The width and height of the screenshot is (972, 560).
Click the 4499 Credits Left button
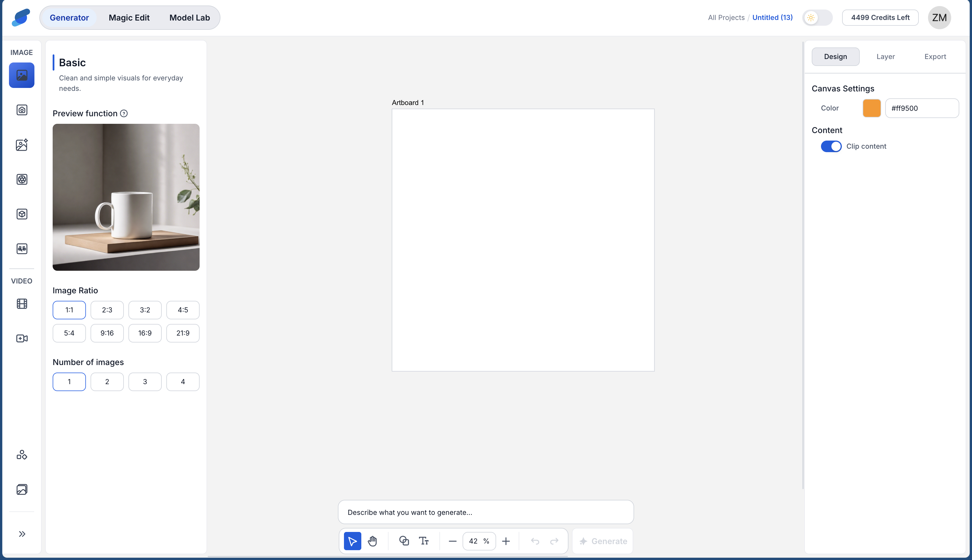[x=880, y=18]
